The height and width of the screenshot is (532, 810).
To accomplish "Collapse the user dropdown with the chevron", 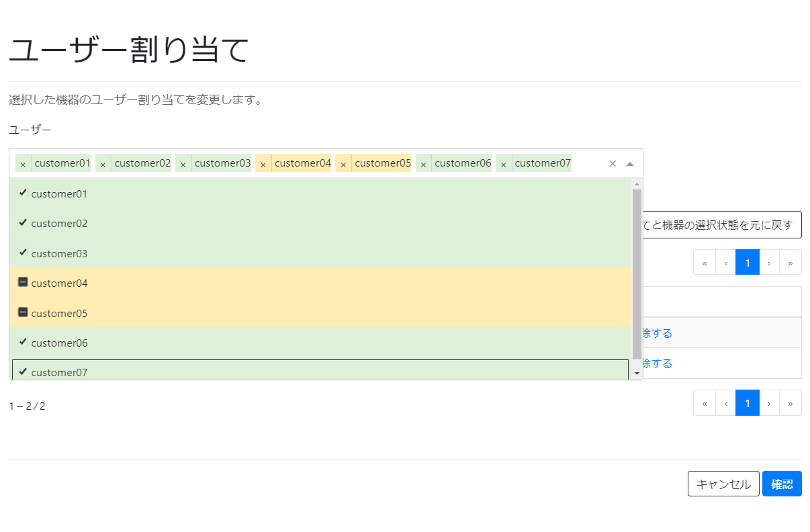I will pyautogui.click(x=629, y=163).
